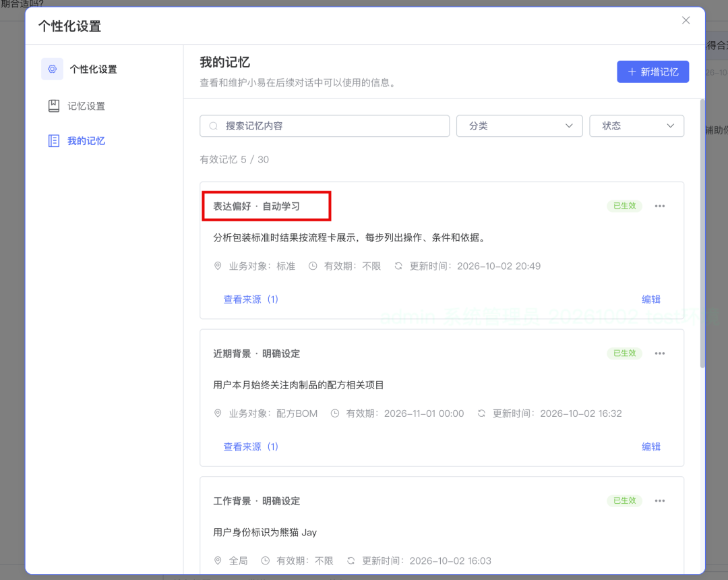
Task: Click the 已生效 tag on the 表达偏好 card
Action: (x=624, y=206)
